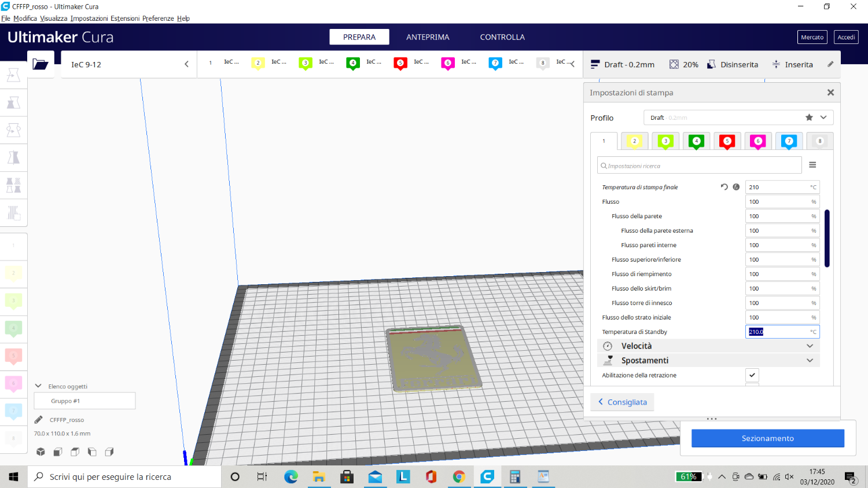This screenshot has width=868, height=488.
Task: Open settings visibility hamburger menu
Action: tap(812, 165)
